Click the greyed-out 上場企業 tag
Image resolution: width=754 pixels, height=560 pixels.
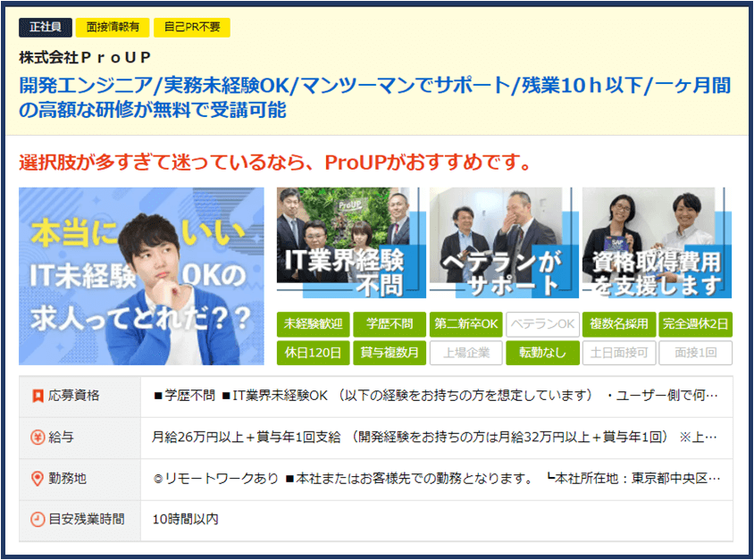[x=465, y=353]
